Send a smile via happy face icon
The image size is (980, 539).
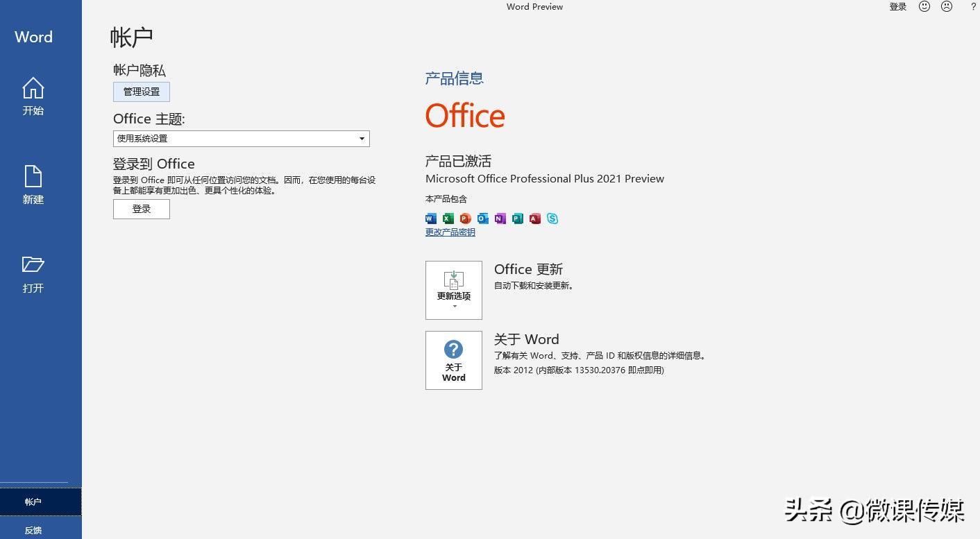pos(924,6)
